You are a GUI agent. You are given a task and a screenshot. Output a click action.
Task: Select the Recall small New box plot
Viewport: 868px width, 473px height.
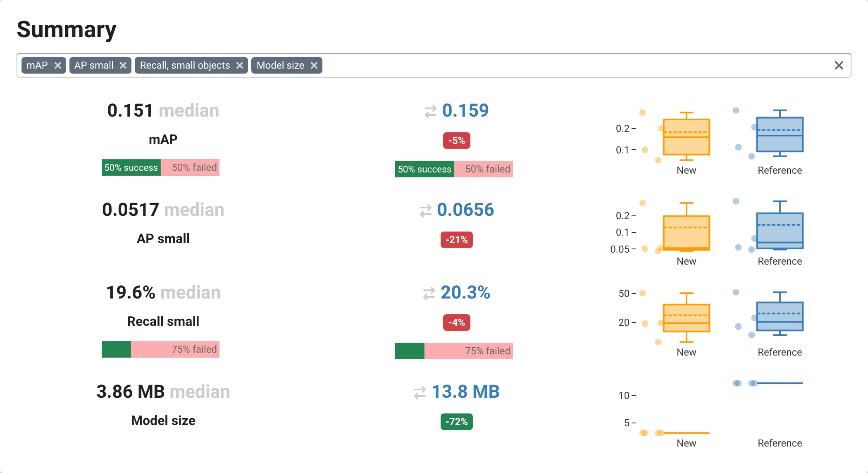pos(686,318)
